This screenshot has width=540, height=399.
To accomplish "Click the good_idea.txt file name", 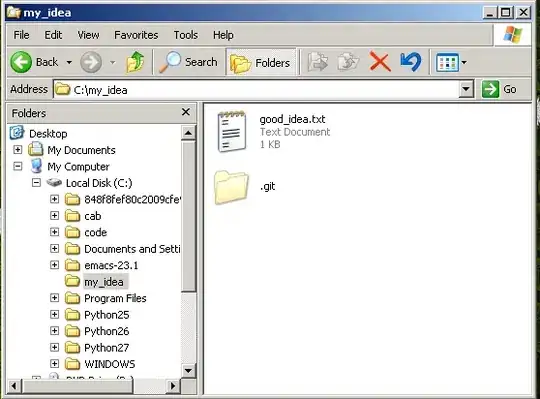I will tap(292, 119).
